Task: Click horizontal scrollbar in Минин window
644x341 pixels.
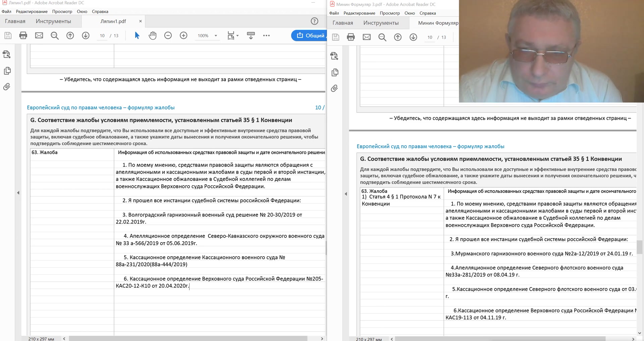Action: tap(500, 339)
